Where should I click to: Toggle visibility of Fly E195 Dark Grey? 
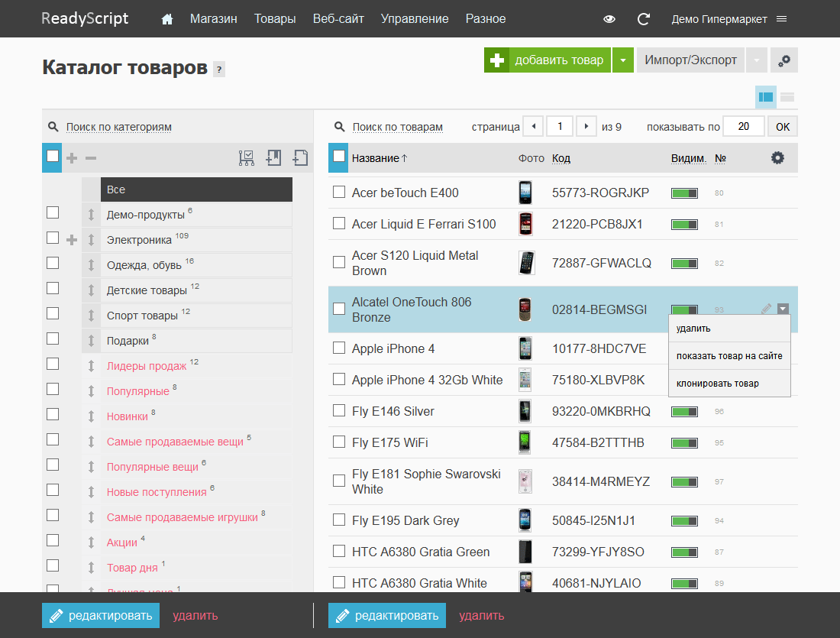click(685, 521)
